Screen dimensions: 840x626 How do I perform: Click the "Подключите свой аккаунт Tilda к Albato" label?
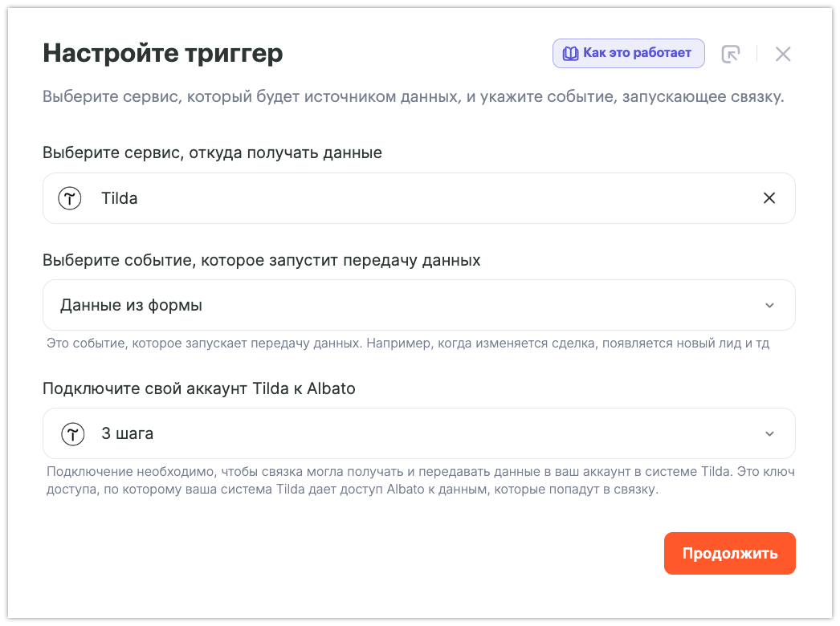(198, 388)
